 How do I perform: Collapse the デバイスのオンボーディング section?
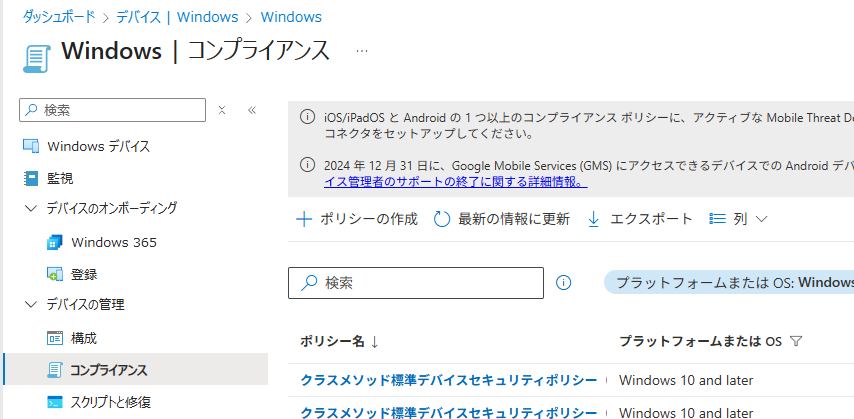tap(29, 208)
